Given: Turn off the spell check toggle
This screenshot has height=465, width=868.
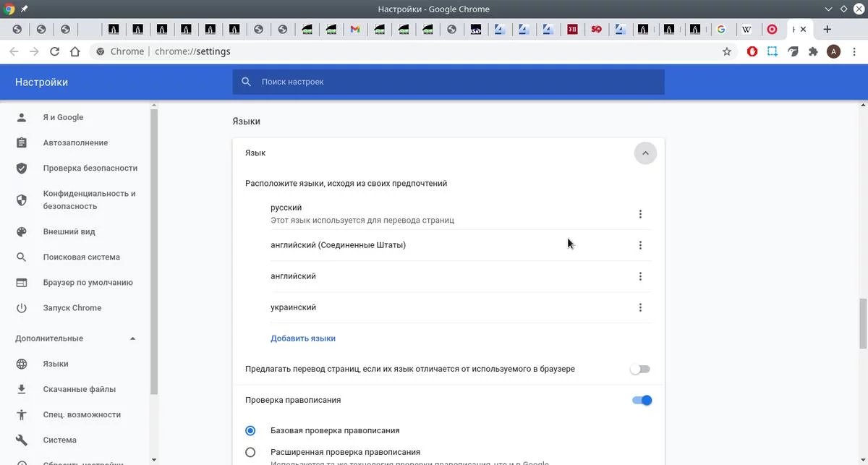Looking at the screenshot, I should click(x=642, y=400).
